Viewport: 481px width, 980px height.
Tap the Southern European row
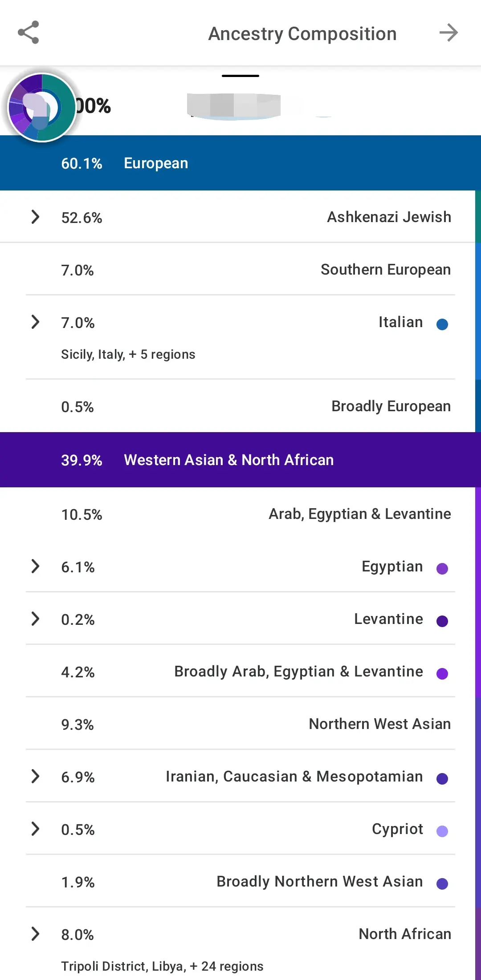click(240, 270)
